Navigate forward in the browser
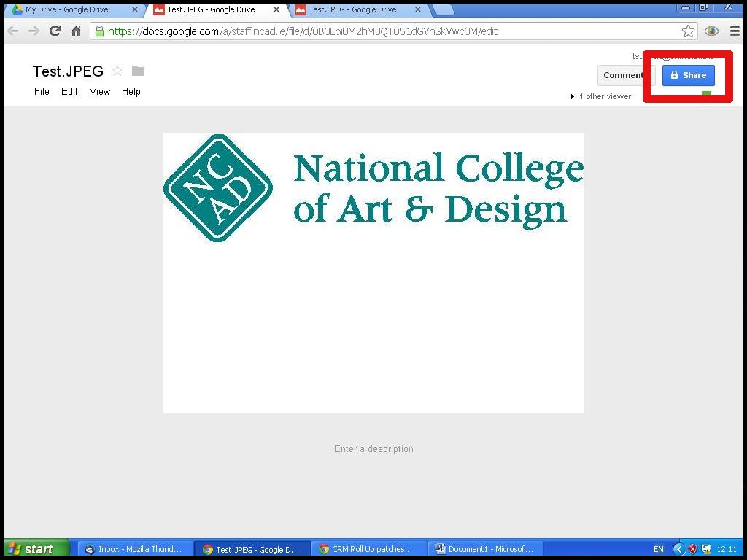The height and width of the screenshot is (560, 747). tap(34, 31)
